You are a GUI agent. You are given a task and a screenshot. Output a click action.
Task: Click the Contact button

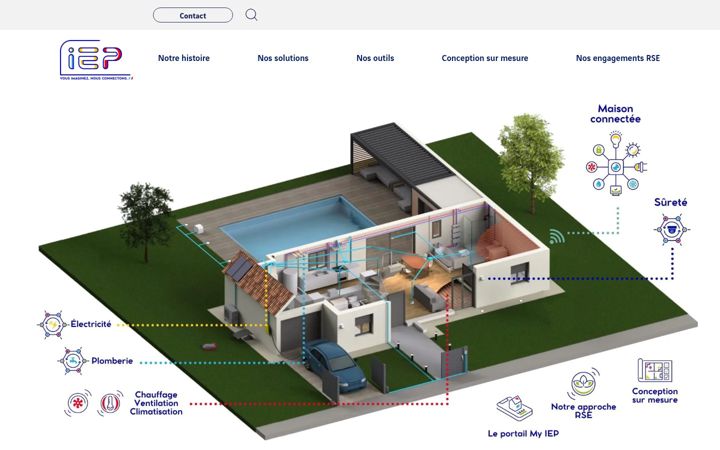pyautogui.click(x=193, y=15)
